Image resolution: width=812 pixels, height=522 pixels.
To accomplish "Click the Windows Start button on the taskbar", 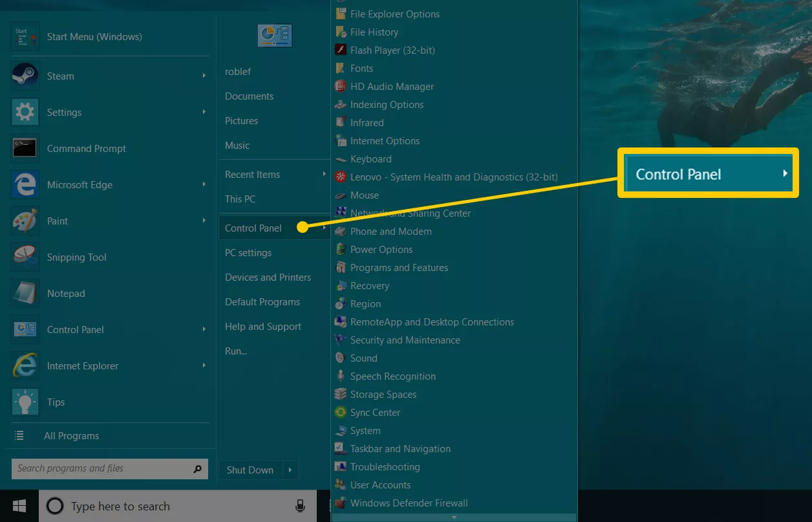I will (19, 506).
